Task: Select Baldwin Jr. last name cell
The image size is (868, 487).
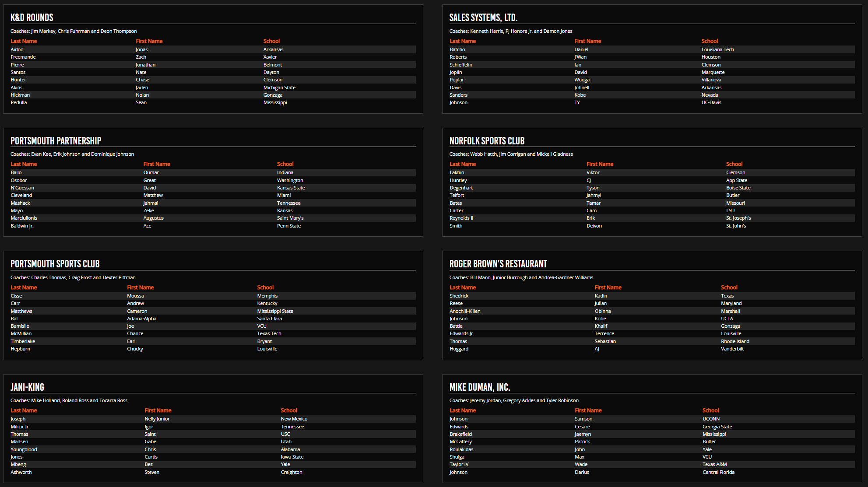Action: 22,226
